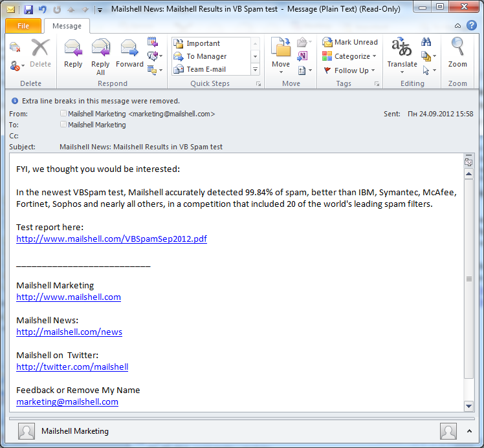
Task: Expand the full Quick Steps gallery
Action: (256, 69)
